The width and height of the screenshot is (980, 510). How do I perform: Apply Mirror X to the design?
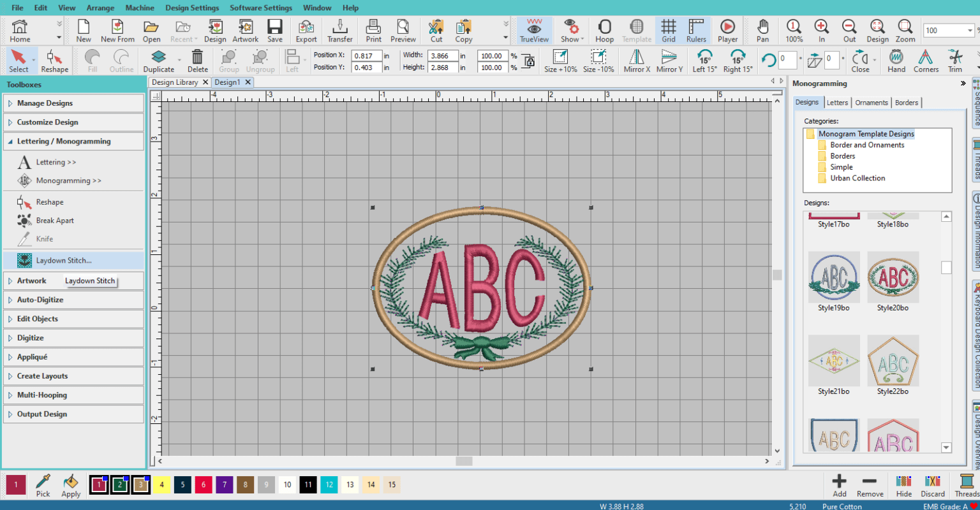click(636, 61)
